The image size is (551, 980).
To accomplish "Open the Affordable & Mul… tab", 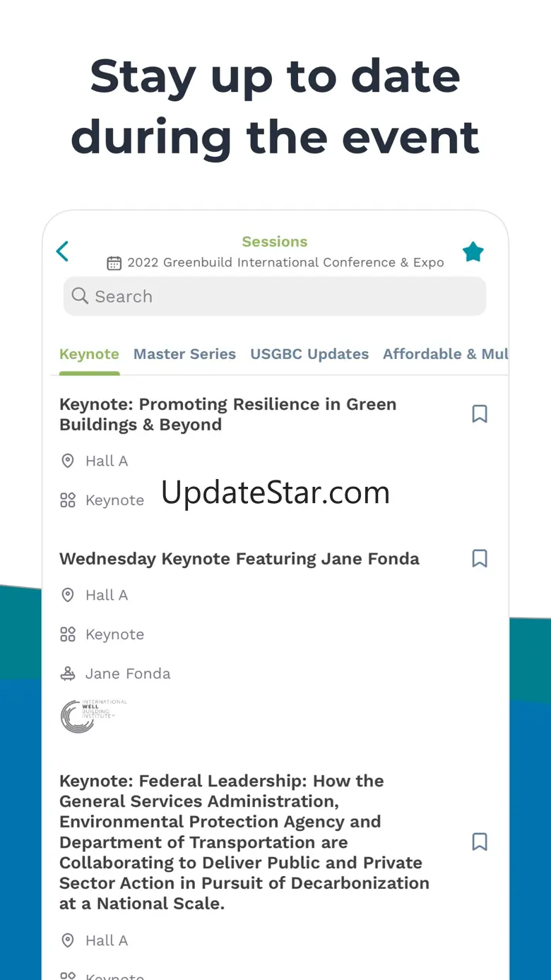I will [445, 354].
